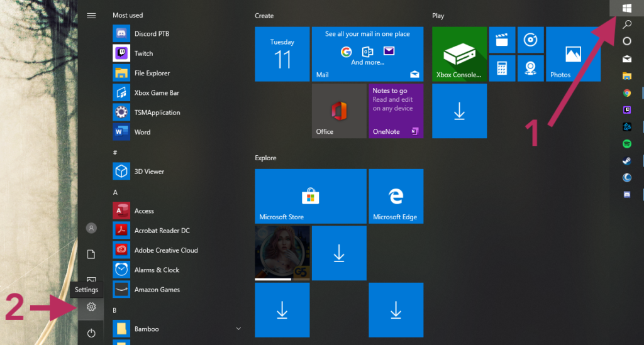644x345 pixels.
Task: Open the Calculator tile
Action: [502, 68]
